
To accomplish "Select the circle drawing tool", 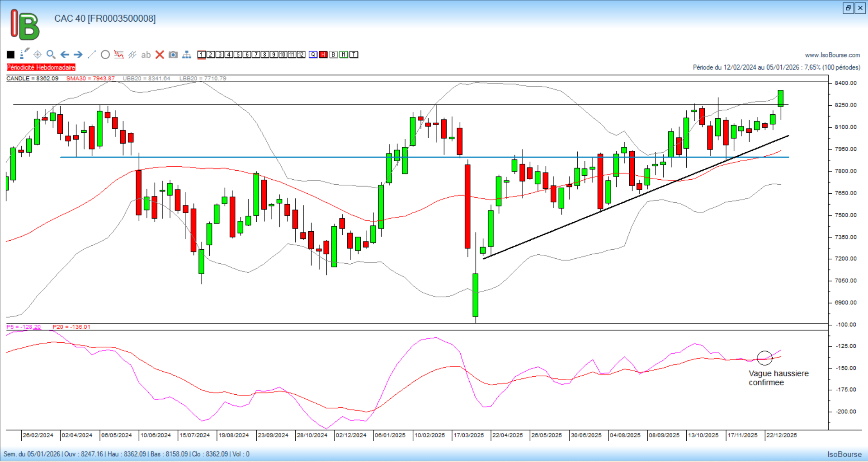I will (x=105, y=55).
